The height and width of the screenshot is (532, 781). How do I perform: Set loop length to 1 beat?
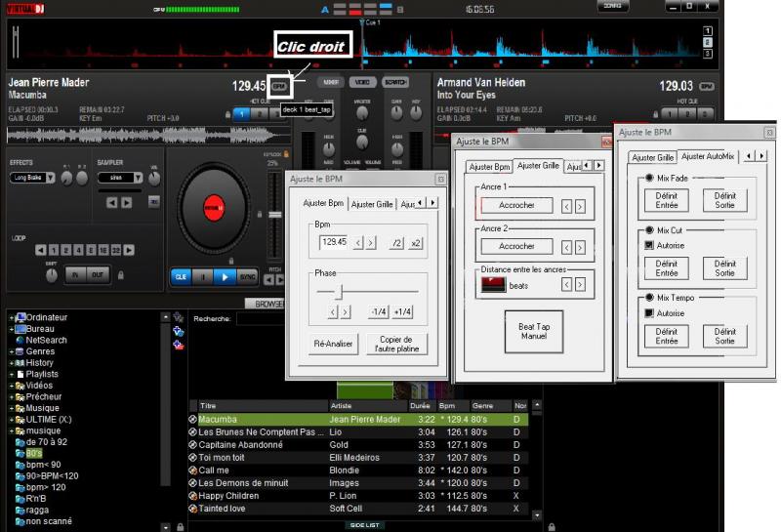coord(54,250)
